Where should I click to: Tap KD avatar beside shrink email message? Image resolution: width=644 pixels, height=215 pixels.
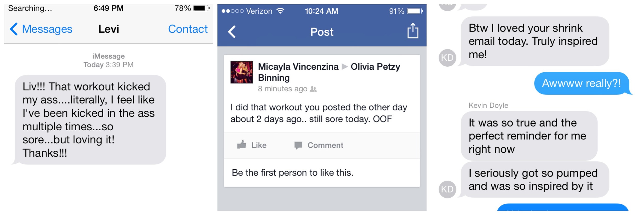point(447,58)
